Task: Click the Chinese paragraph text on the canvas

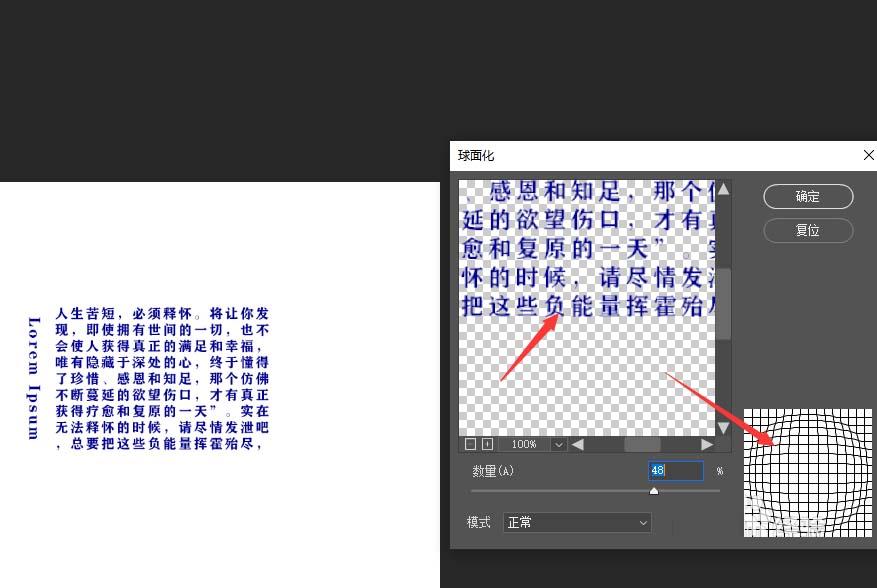Action: point(162,378)
